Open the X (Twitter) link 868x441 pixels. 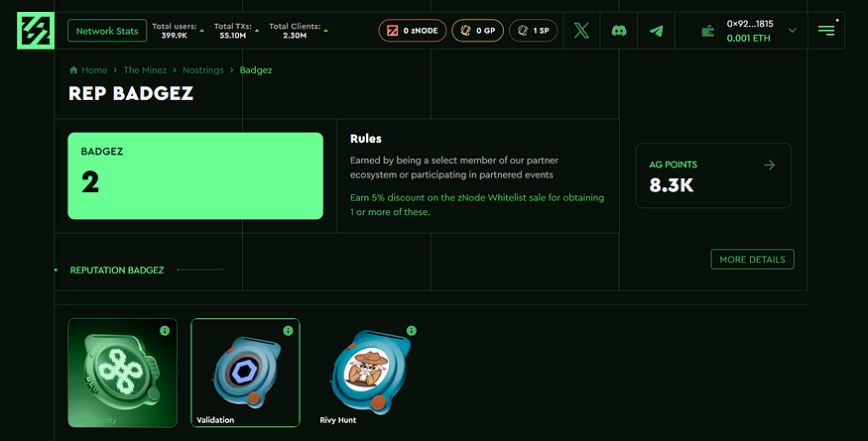(581, 31)
